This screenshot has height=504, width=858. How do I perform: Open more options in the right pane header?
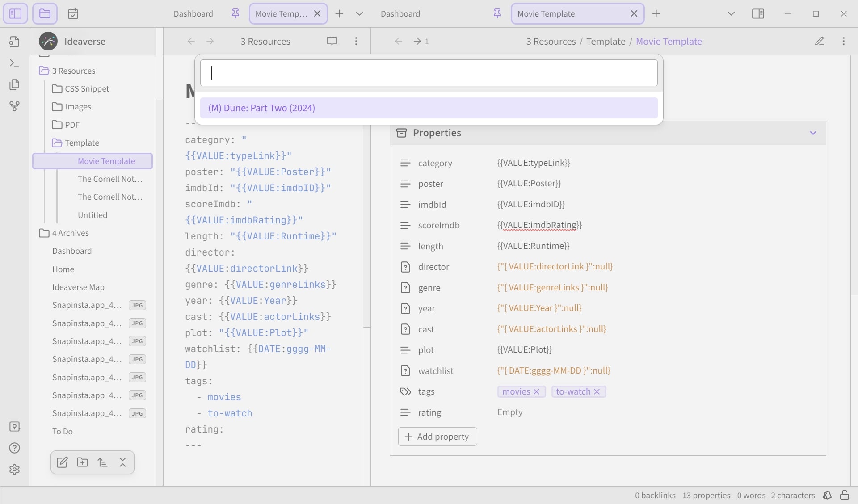pyautogui.click(x=843, y=41)
